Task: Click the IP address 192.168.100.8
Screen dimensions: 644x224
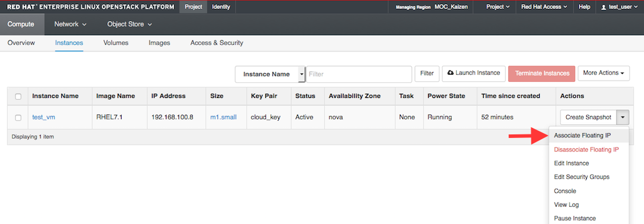Action: click(x=172, y=117)
